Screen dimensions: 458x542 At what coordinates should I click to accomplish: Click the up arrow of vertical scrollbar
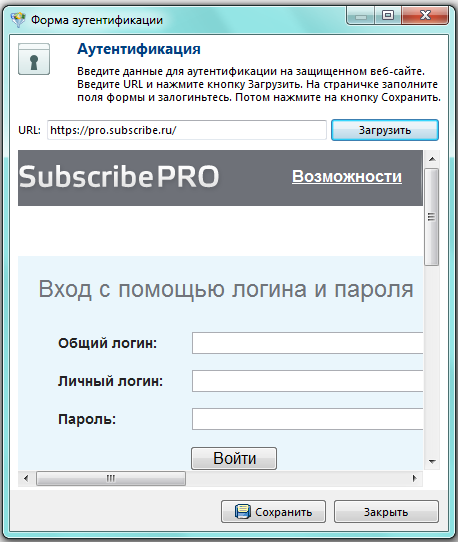click(x=432, y=159)
